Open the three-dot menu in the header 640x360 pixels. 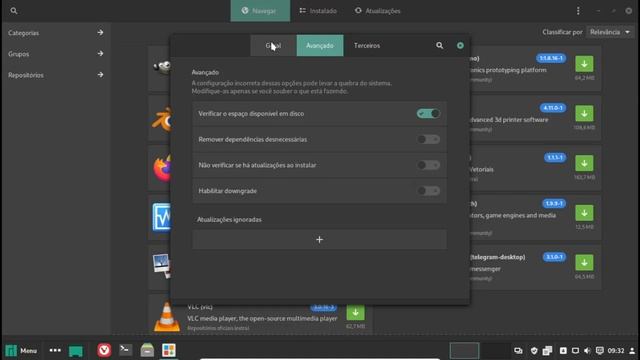point(578,11)
